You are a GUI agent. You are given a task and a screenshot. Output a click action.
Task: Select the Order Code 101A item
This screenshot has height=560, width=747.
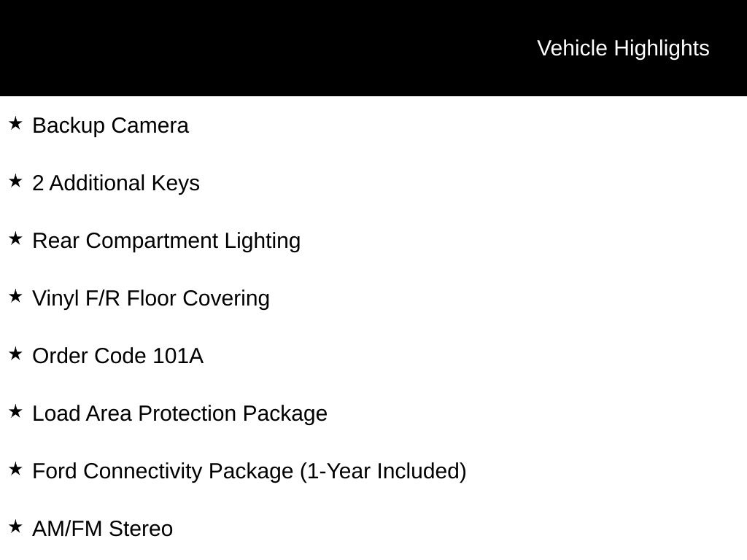pos(117,356)
